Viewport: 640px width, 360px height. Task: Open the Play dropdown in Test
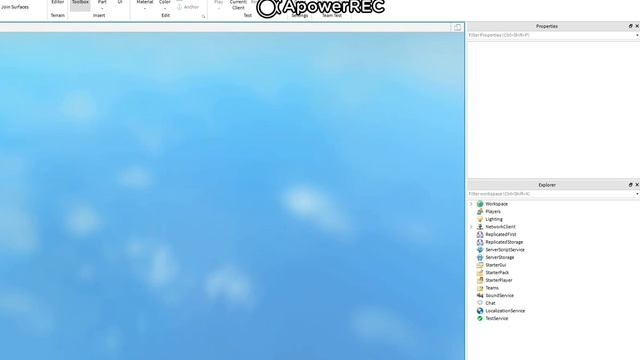pos(219,8)
